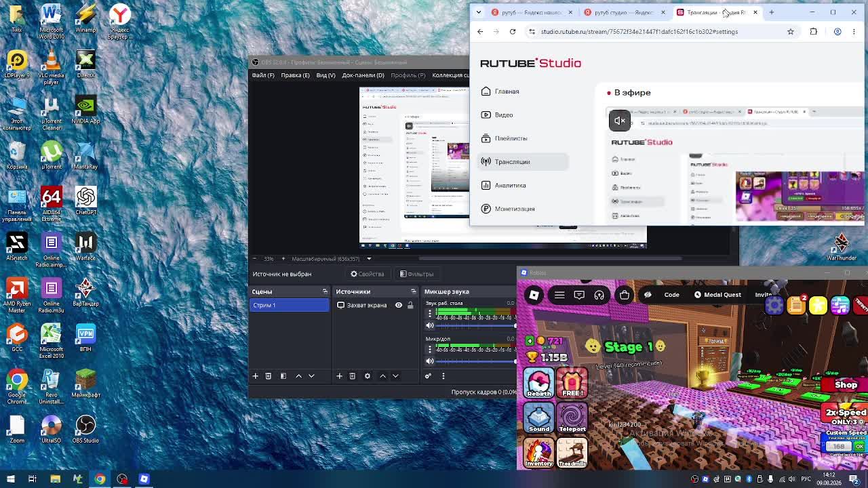This screenshot has width=868, height=488.
Task: Adjust the Микр/доп volume slider
Action: tap(475, 361)
